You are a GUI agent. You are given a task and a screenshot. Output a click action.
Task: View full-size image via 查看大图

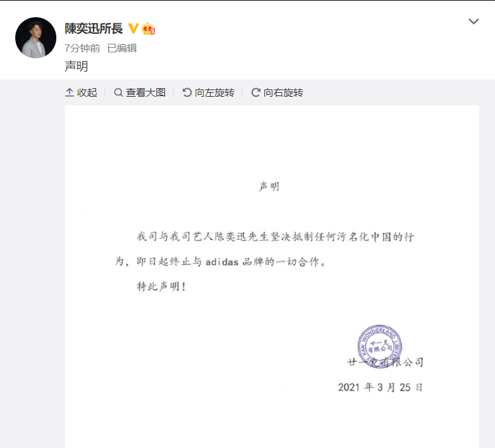[140, 93]
